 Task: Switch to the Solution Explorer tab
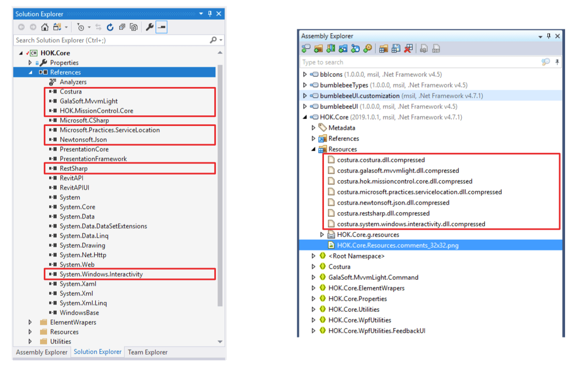[x=97, y=352]
